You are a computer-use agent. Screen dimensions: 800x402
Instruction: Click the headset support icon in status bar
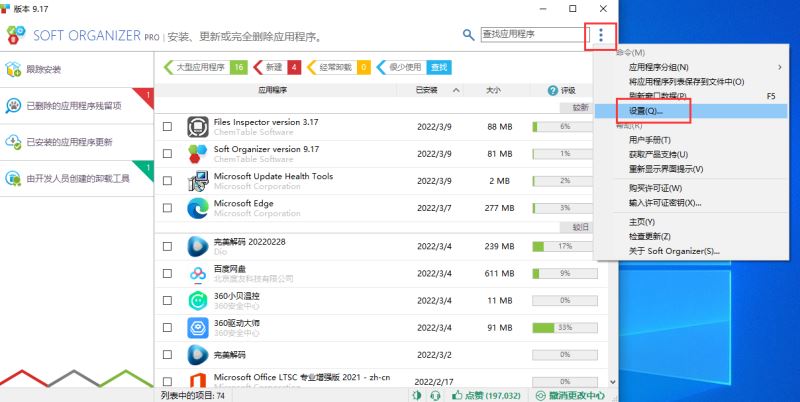435,395
